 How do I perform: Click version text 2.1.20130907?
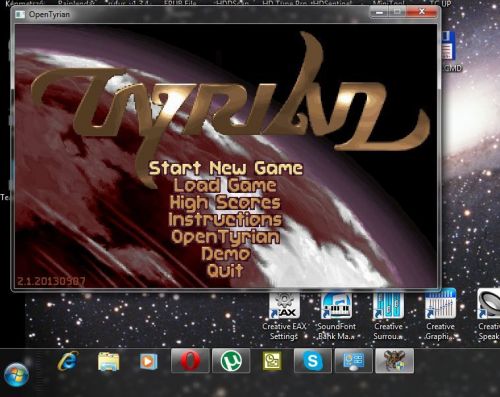[51, 281]
